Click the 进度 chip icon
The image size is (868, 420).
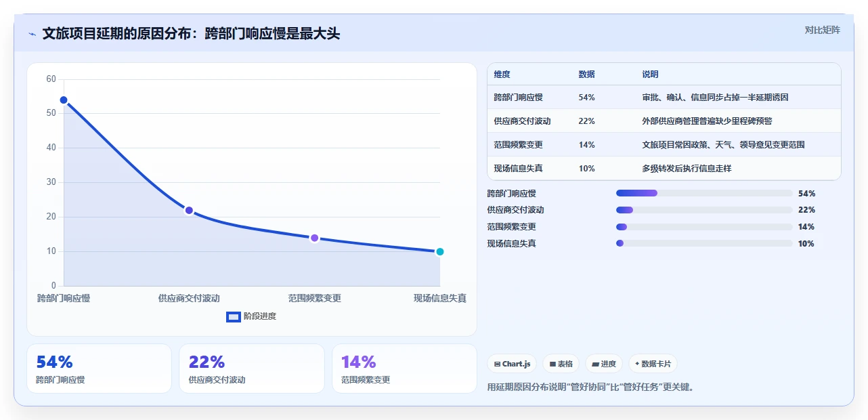click(595, 364)
